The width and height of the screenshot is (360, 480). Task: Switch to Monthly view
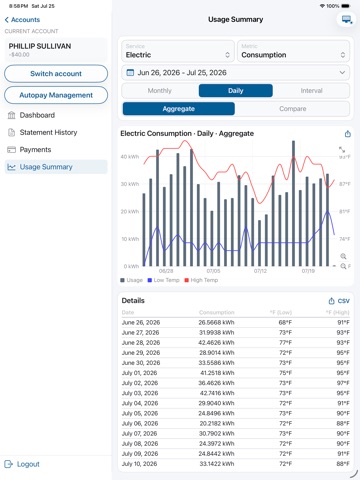tap(160, 91)
